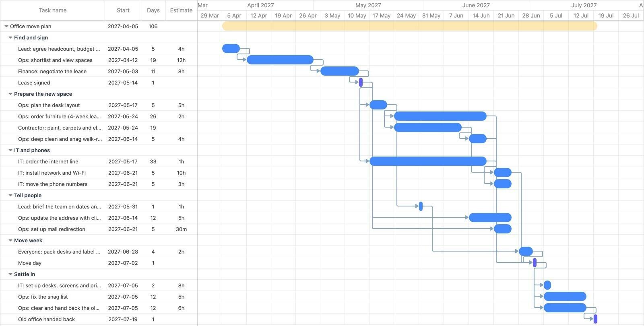Collapse the IT and phones section

click(x=10, y=150)
